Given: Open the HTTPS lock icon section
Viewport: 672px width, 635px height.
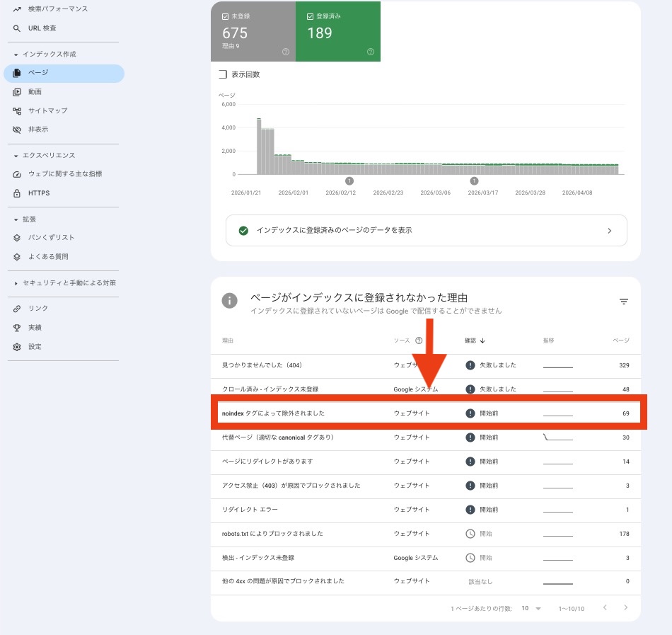Looking at the screenshot, I should 16,193.
